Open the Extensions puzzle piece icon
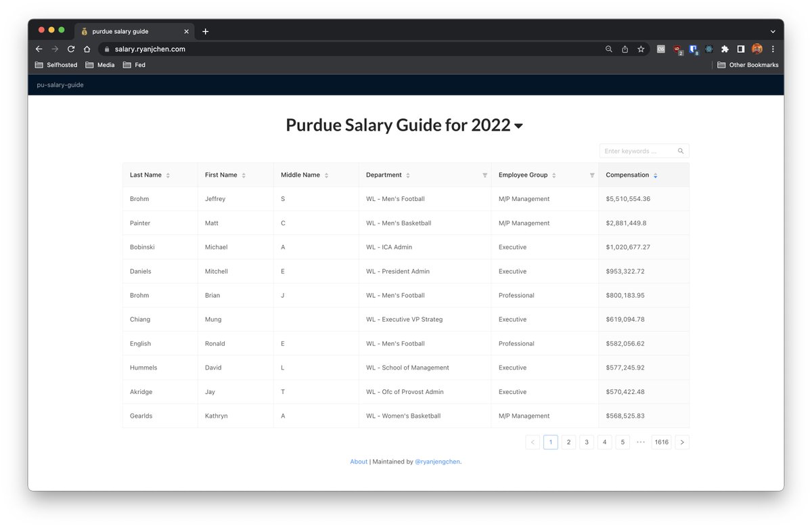Viewport: 812px width, 528px height. [x=725, y=49]
